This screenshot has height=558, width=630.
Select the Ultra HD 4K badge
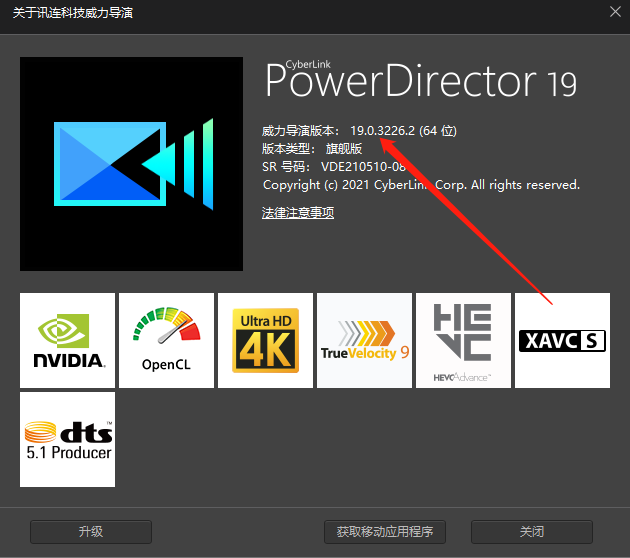coord(265,340)
